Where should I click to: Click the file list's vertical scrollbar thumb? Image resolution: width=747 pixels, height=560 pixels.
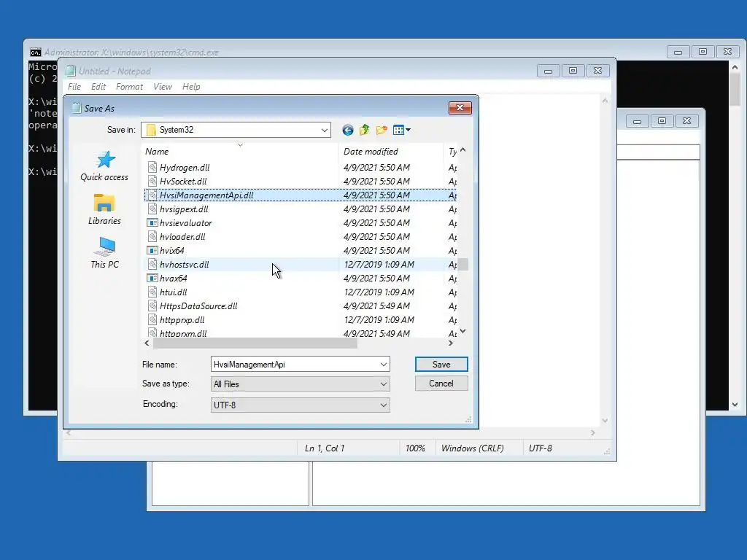point(462,264)
